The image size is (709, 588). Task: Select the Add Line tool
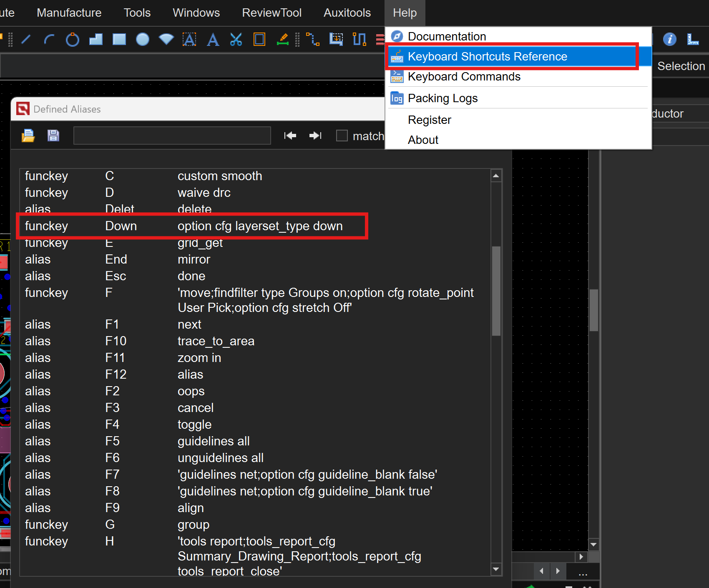click(x=26, y=40)
